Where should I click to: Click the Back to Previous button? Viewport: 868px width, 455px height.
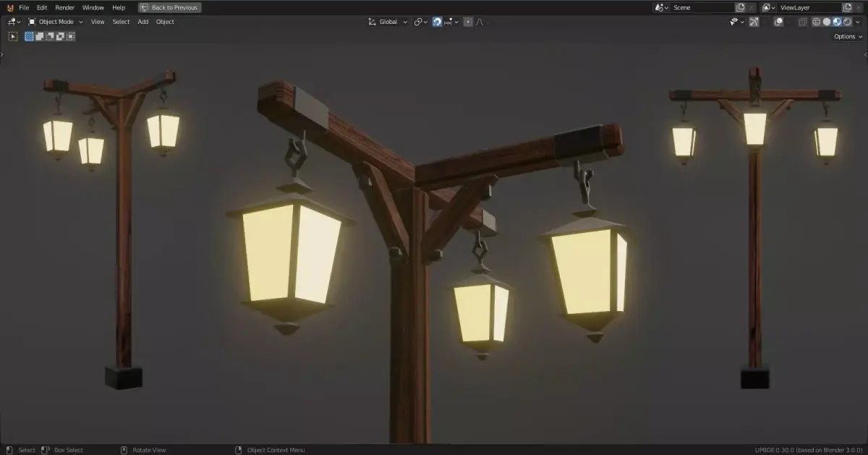(170, 7)
